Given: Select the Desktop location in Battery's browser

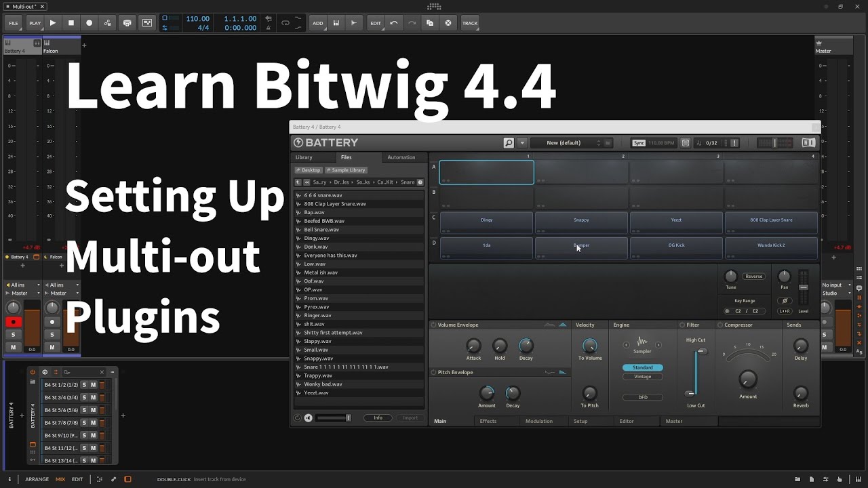Looking at the screenshot, I should point(309,170).
